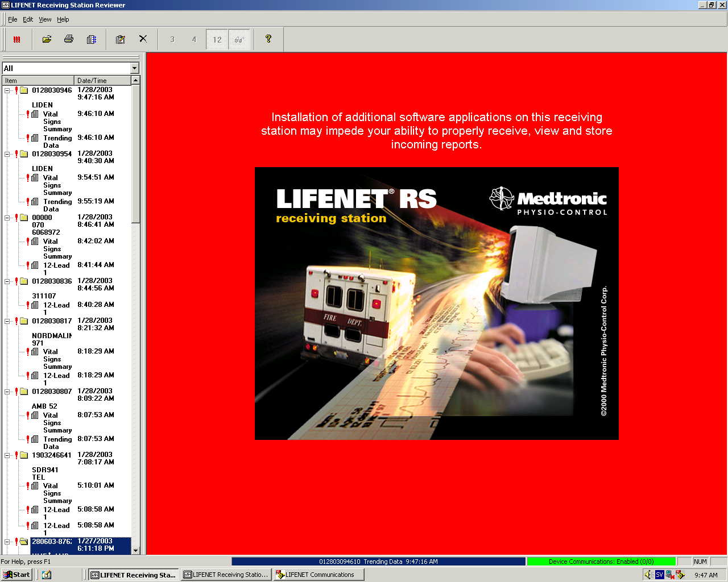This screenshot has width=728, height=582.
Task: Click the Device Communications Enabled status indicator
Action: 601,562
